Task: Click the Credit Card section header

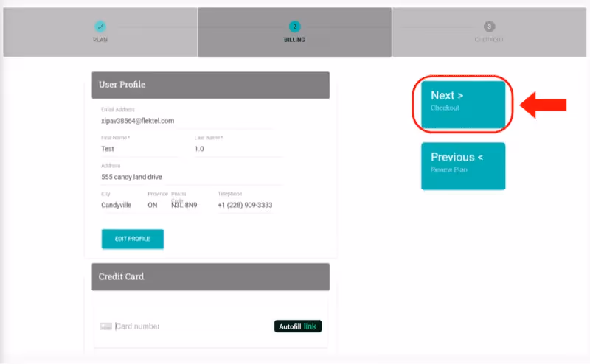Action: click(210, 276)
